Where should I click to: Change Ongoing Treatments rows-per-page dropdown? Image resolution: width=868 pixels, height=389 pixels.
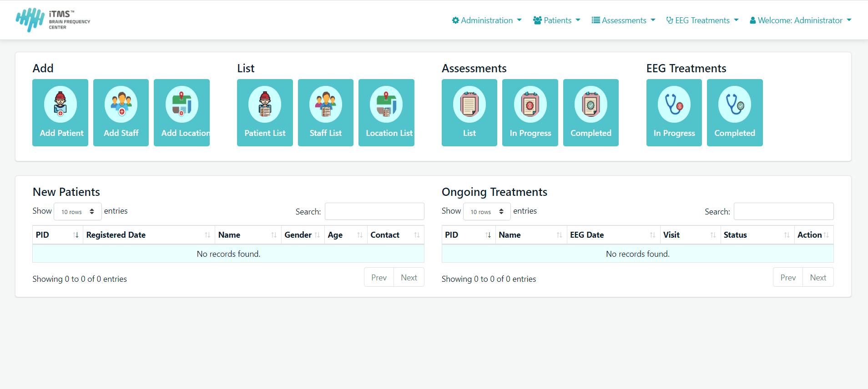(x=487, y=211)
